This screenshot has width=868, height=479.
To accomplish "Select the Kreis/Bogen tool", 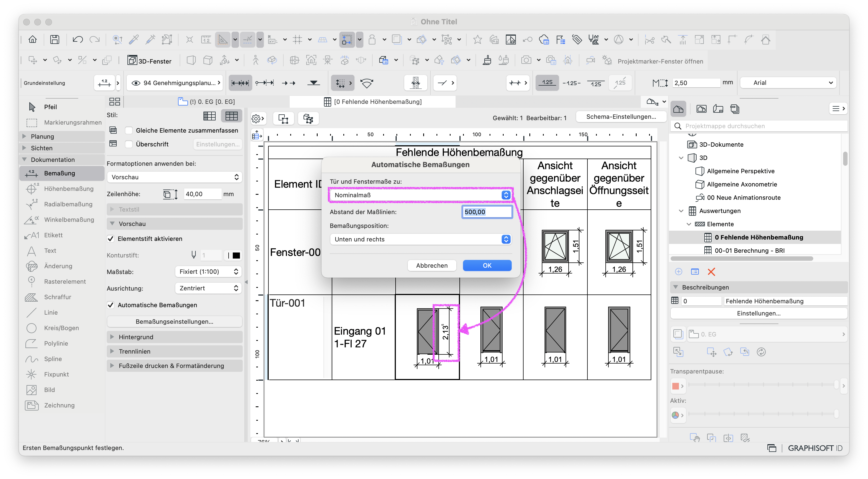I will click(x=62, y=328).
